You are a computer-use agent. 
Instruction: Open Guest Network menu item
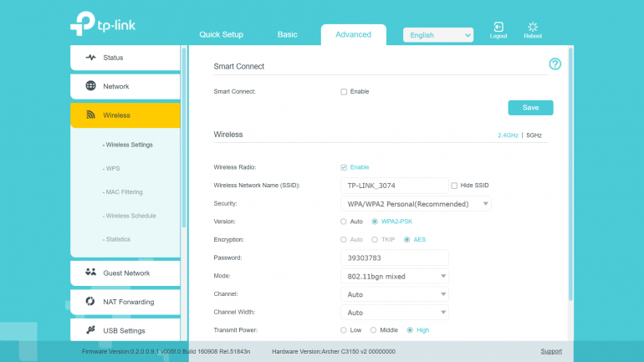(125, 273)
